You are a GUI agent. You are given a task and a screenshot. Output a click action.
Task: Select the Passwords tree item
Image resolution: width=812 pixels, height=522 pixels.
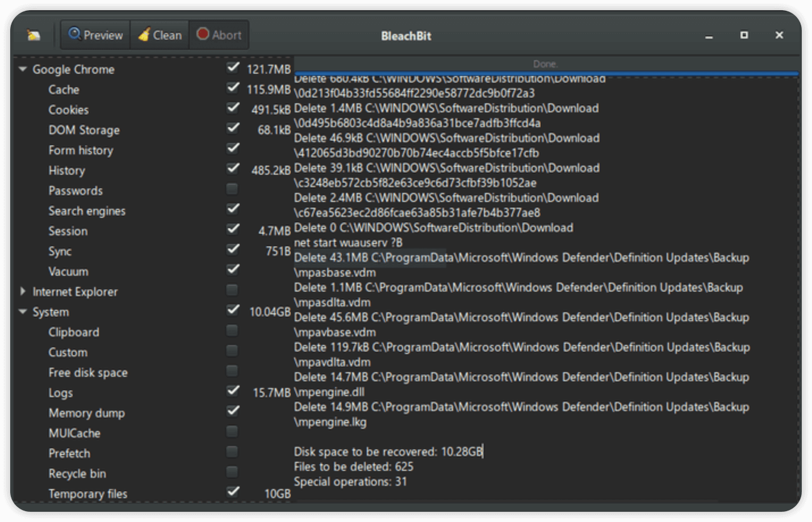76,191
